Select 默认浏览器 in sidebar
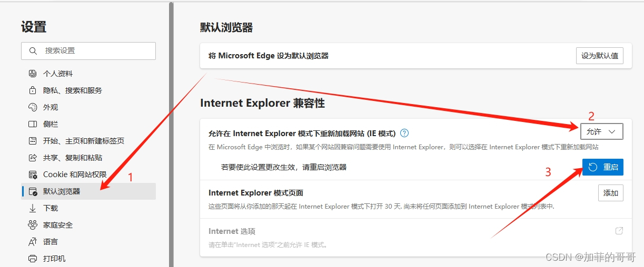644x267 pixels. tap(88, 191)
